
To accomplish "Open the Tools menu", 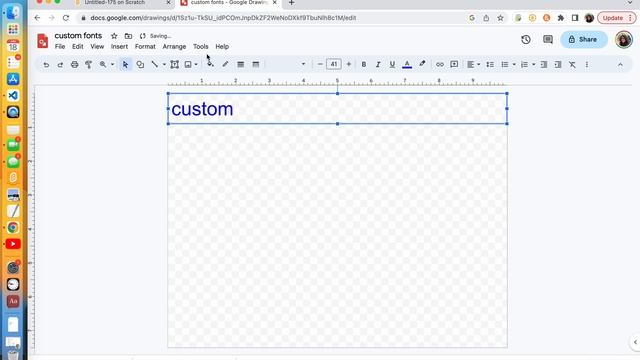I will point(200,47).
